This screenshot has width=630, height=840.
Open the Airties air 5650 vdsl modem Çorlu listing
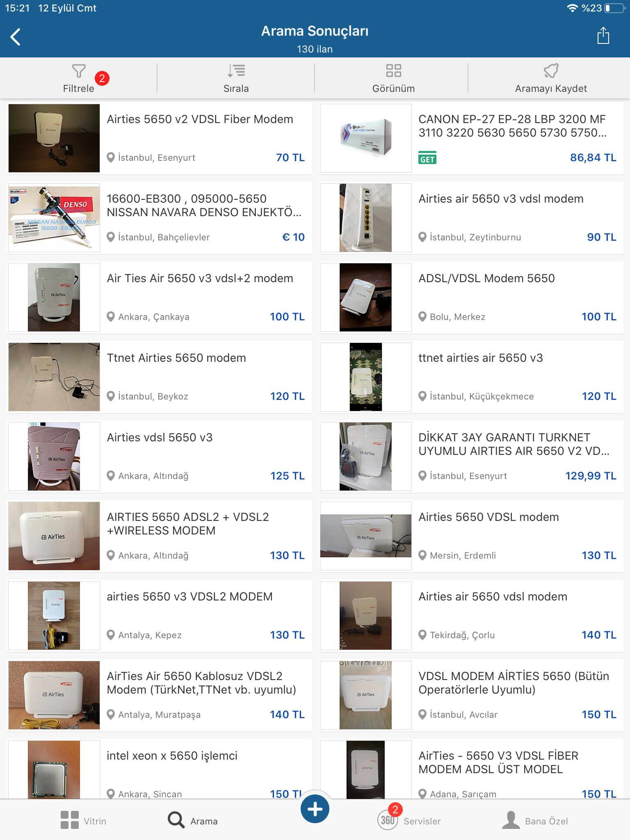(x=471, y=616)
